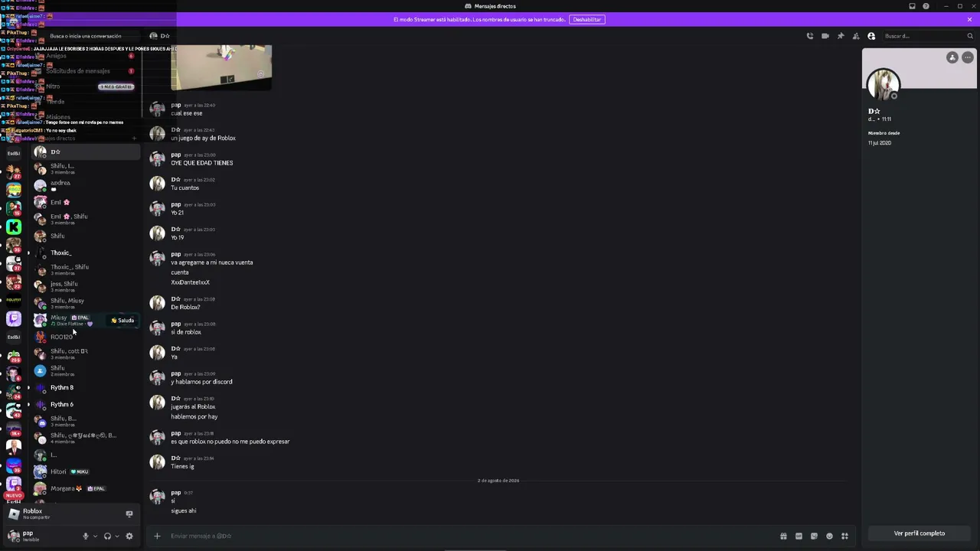980x551 pixels.
Task: Click the message 'Tienes ig'
Action: (182, 466)
